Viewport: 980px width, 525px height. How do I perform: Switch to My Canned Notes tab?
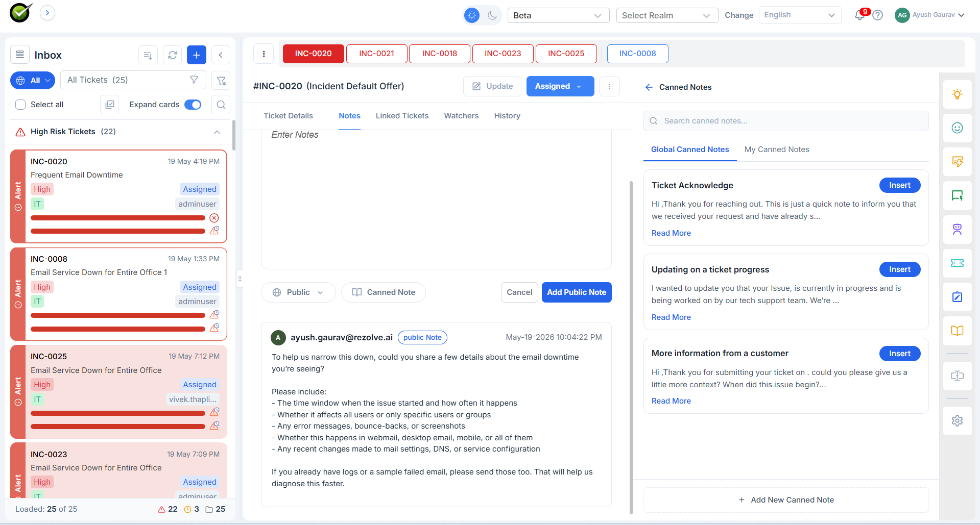coord(777,149)
